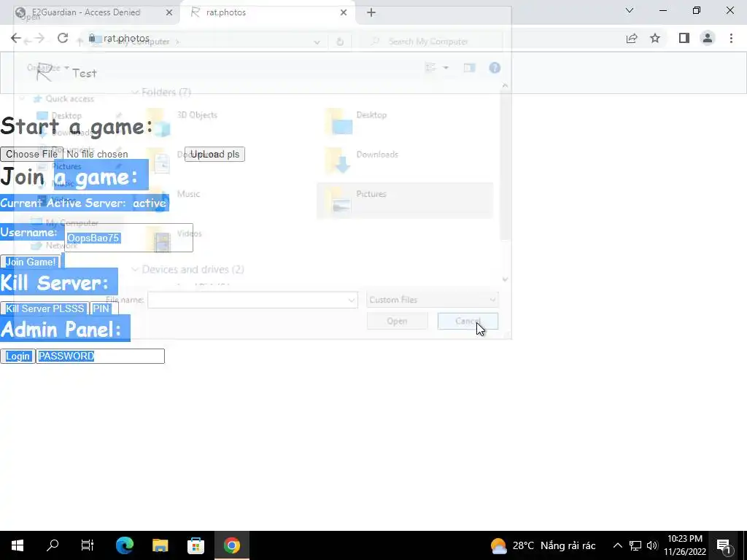Open Chrome's three-dot menu
The width and height of the screenshot is (747, 560).
[731, 38]
